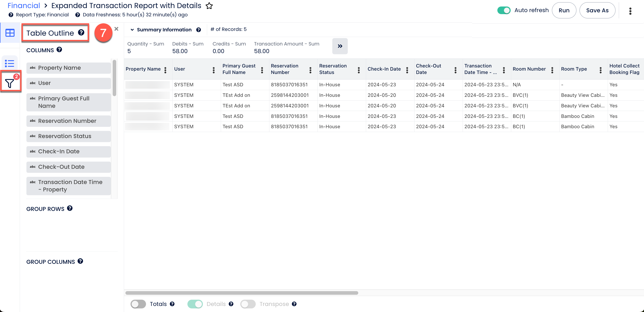This screenshot has height=312, width=644.
Task: Go to Financial breadcrumb link
Action: [x=24, y=6]
